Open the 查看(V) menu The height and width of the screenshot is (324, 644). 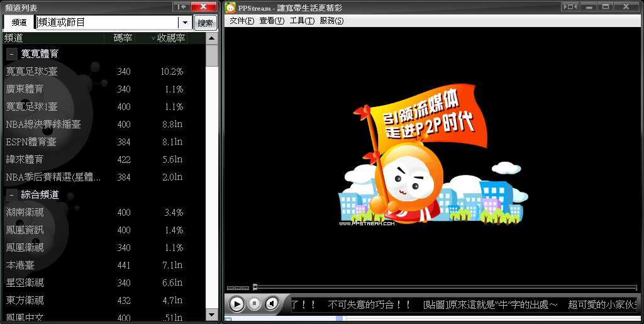272,21
